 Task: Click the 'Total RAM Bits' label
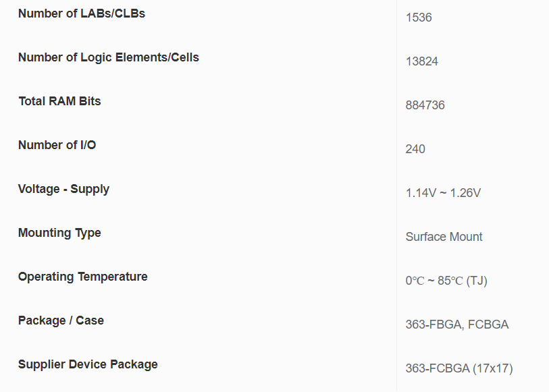point(59,101)
